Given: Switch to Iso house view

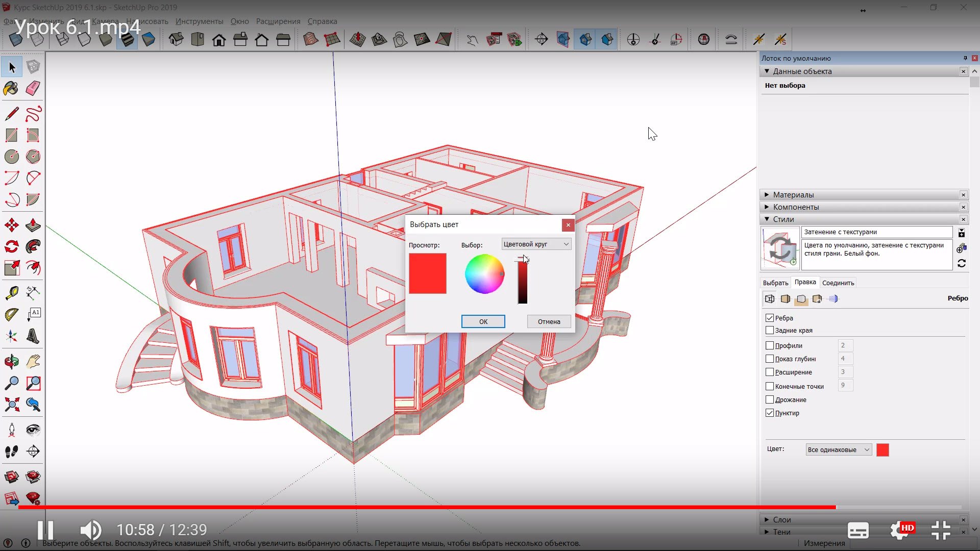Looking at the screenshot, I should click(176, 39).
